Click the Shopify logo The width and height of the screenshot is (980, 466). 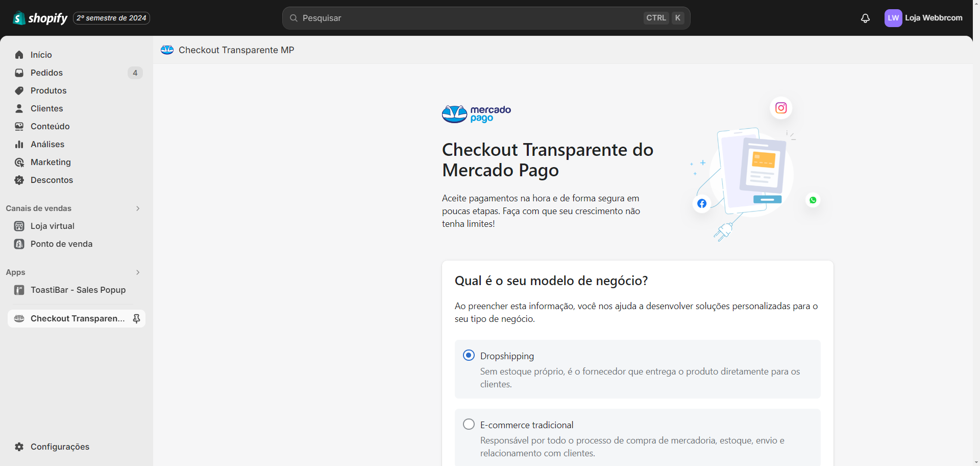pos(40,18)
